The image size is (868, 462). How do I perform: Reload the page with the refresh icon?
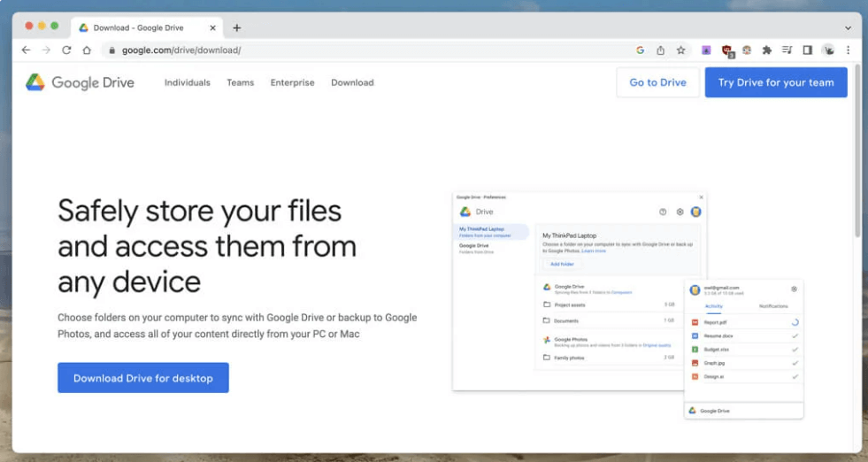pyautogui.click(x=66, y=50)
